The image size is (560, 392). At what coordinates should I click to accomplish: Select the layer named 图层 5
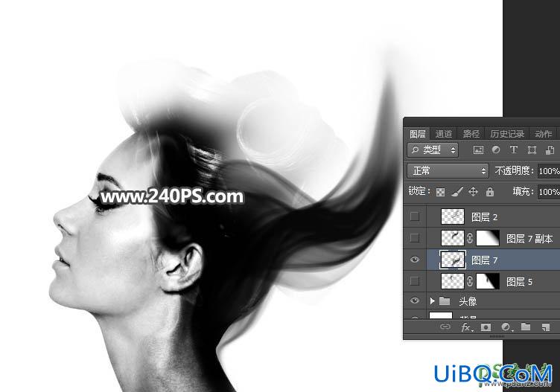520,282
